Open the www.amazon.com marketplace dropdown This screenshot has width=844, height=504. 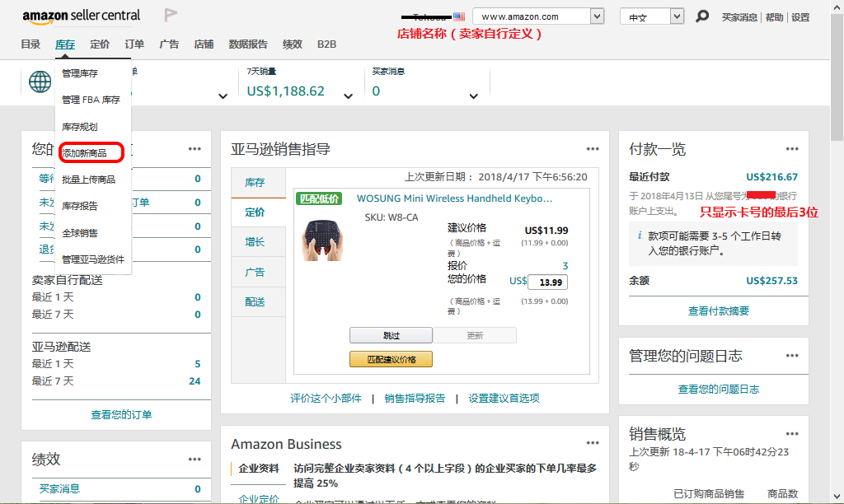coord(538,16)
